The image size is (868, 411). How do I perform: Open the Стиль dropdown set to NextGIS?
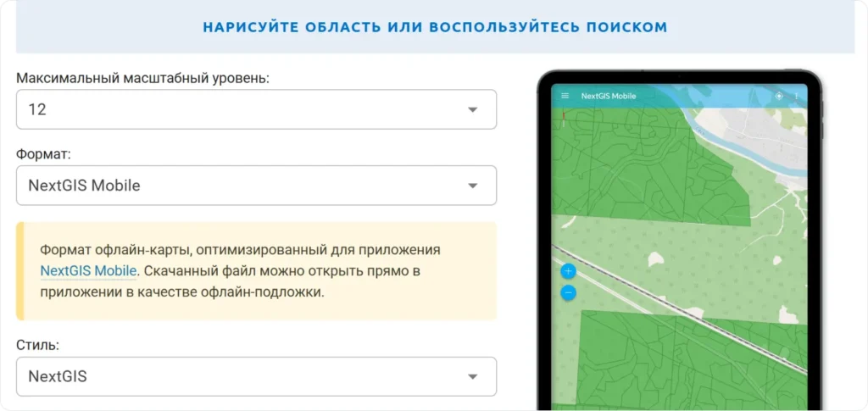[x=256, y=377]
